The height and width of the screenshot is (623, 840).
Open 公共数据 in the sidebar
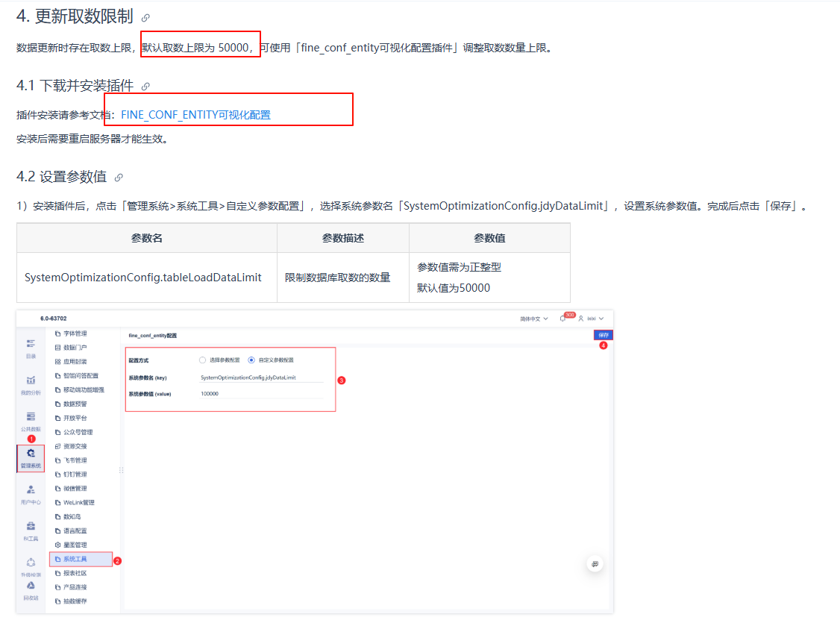coord(31,417)
